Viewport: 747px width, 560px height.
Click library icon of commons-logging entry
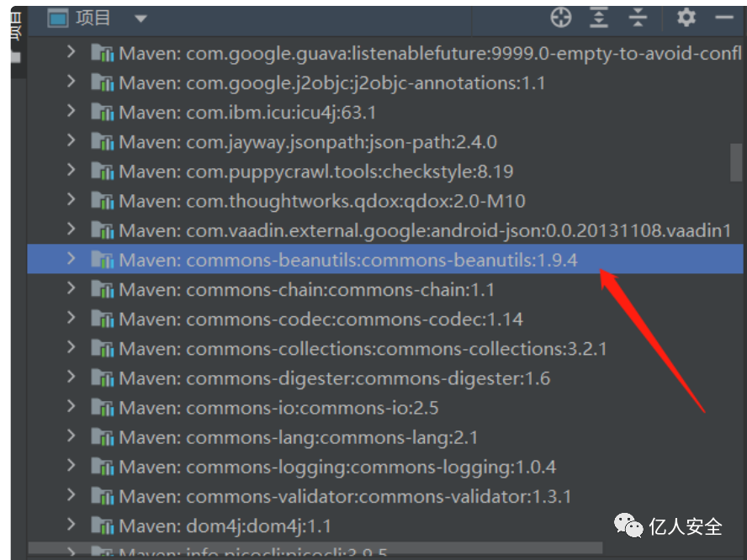click(103, 466)
